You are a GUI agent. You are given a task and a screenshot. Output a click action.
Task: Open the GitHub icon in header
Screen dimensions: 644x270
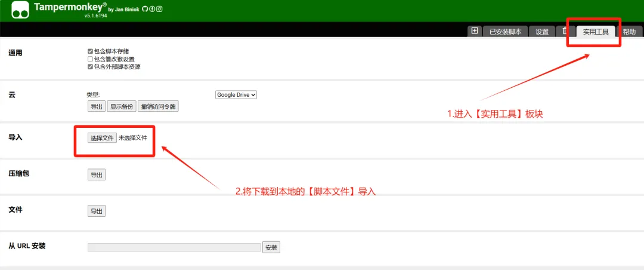144,8
